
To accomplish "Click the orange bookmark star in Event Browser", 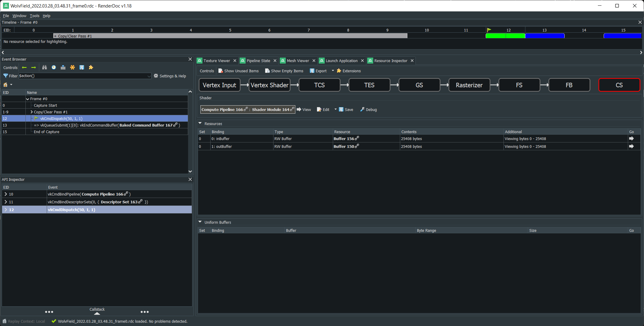I will point(72,67).
